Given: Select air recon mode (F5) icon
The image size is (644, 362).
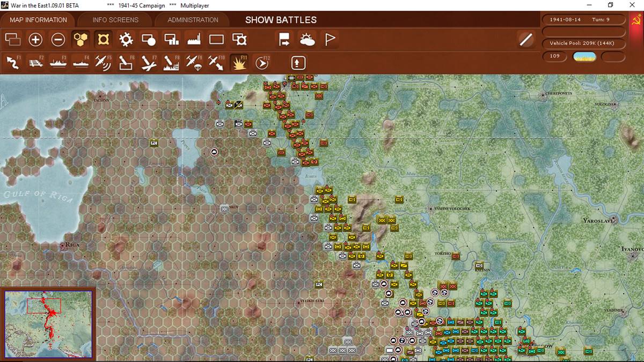Looking at the screenshot, I should [103, 62].
